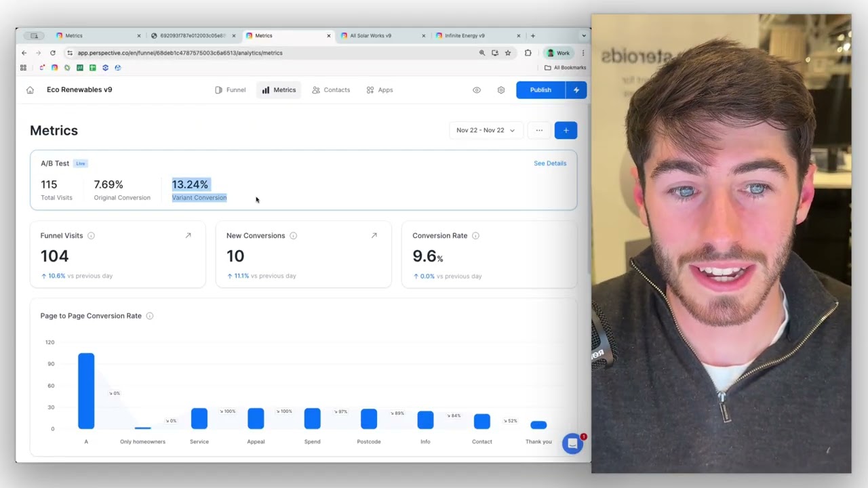Open the Nov 22 - Nov 22 date range dropdown

coord(486,130)
